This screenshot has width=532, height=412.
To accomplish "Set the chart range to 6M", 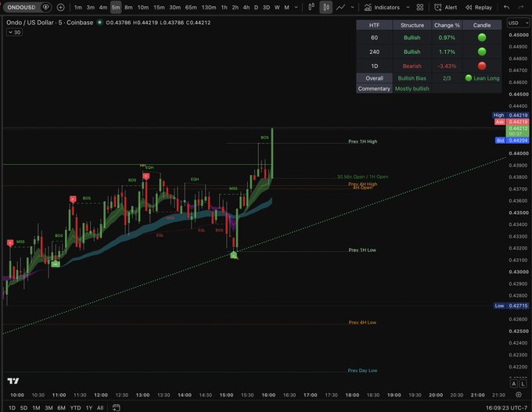I will 61,407.
